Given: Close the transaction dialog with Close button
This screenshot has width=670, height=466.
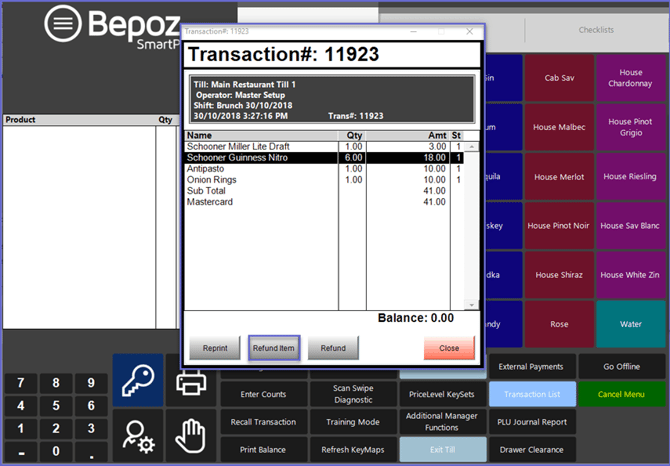Looking at the screenshot, I should (449, 348).
